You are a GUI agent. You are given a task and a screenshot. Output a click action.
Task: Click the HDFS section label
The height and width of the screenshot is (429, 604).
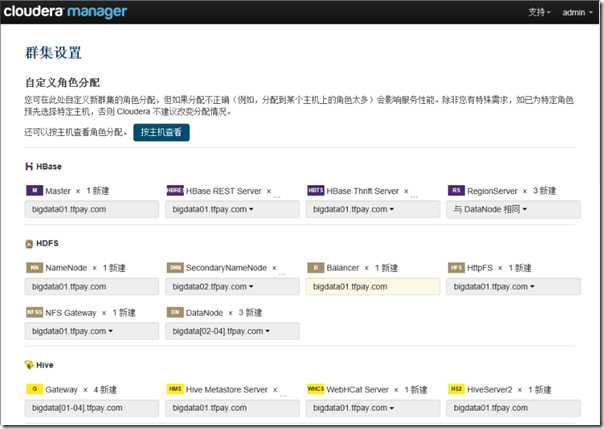tap(47, 243)
